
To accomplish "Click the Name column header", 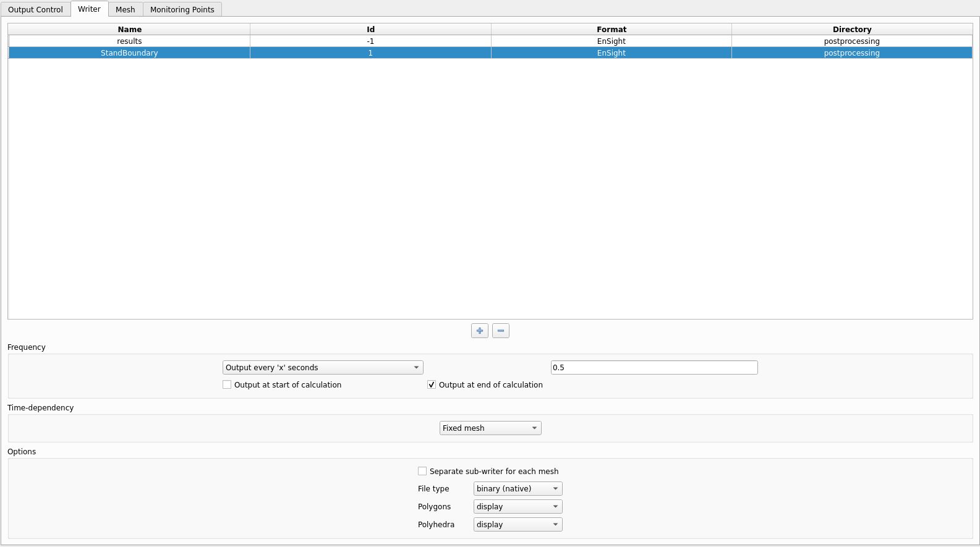I will [129, 29].
